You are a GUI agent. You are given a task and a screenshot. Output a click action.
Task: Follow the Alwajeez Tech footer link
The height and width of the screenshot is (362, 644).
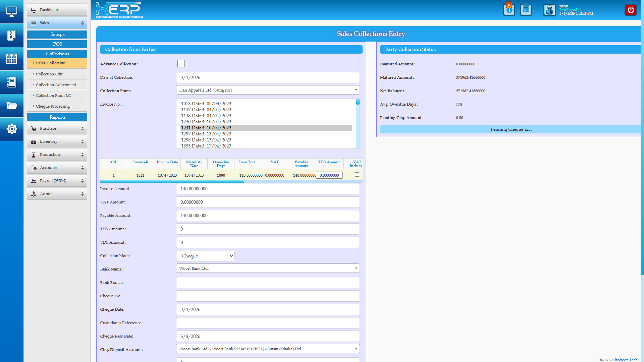624,360
